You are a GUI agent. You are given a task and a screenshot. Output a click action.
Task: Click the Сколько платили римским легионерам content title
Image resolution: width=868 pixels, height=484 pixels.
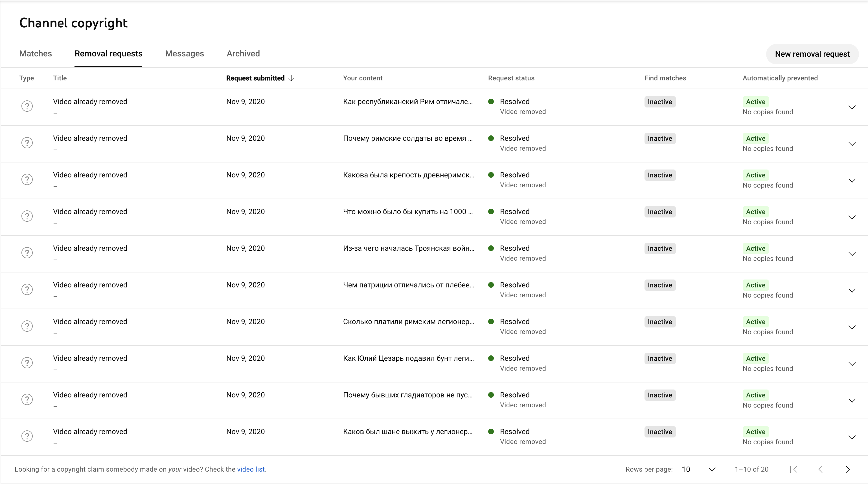pyautogui.click(x=408, y=322)
